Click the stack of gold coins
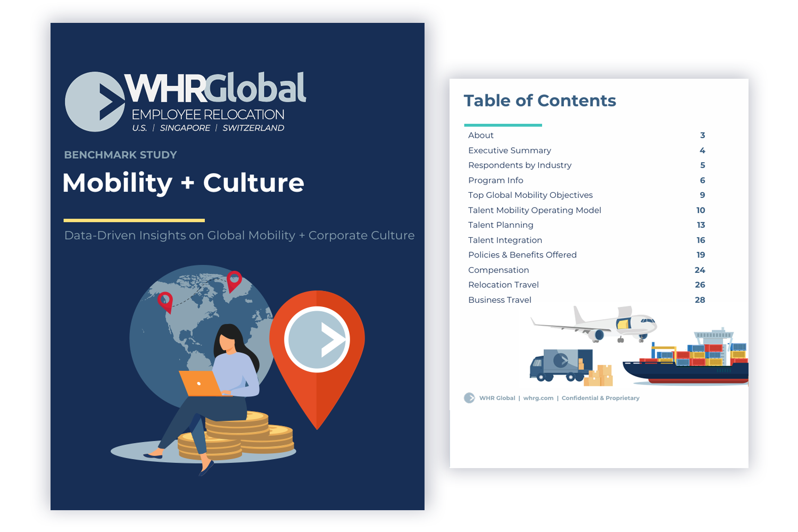 [x=236, y=436]
